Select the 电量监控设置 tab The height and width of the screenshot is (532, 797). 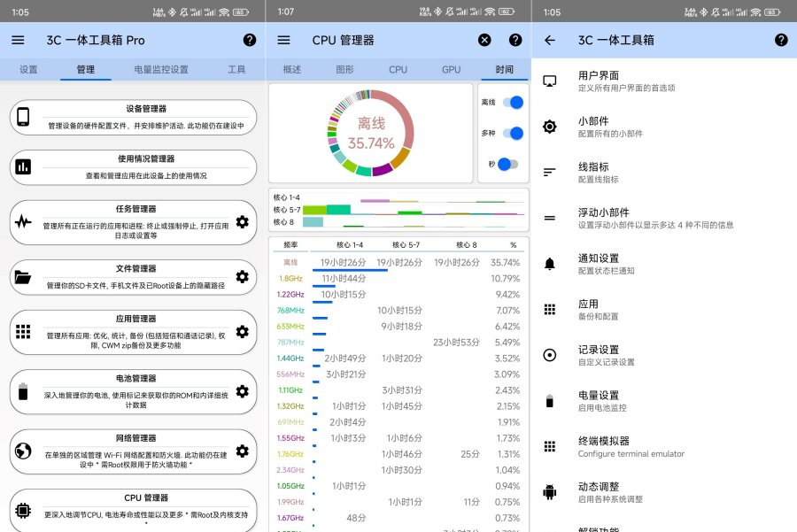click(161, 69)
